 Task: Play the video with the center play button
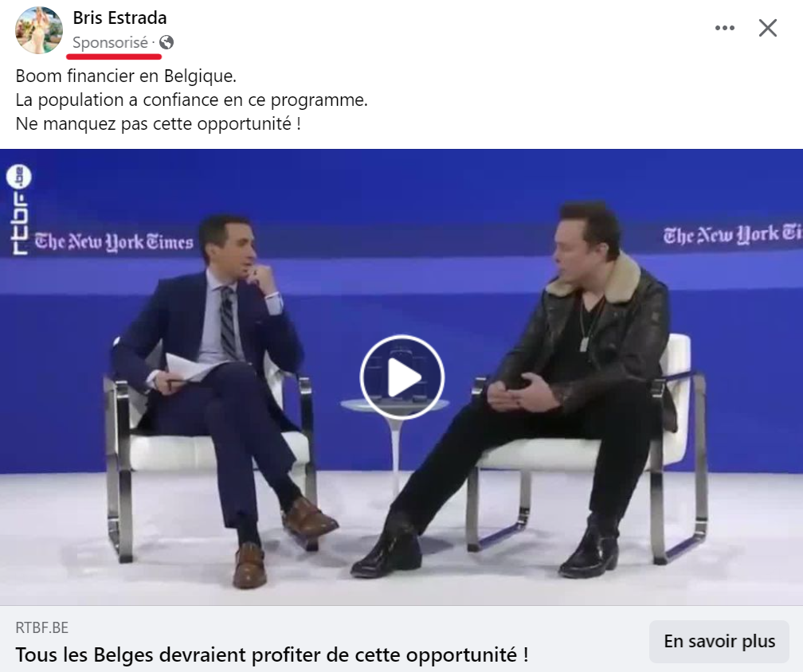click(401, 377)
